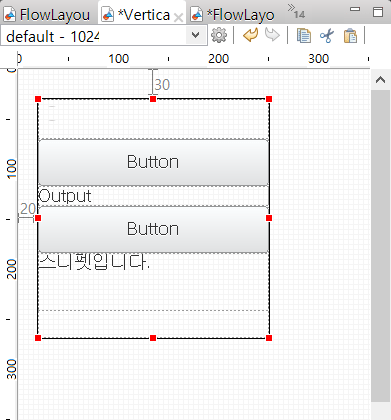Close the *Vertica tab
The width and height of the screenshot is (391, 420).
179,17
